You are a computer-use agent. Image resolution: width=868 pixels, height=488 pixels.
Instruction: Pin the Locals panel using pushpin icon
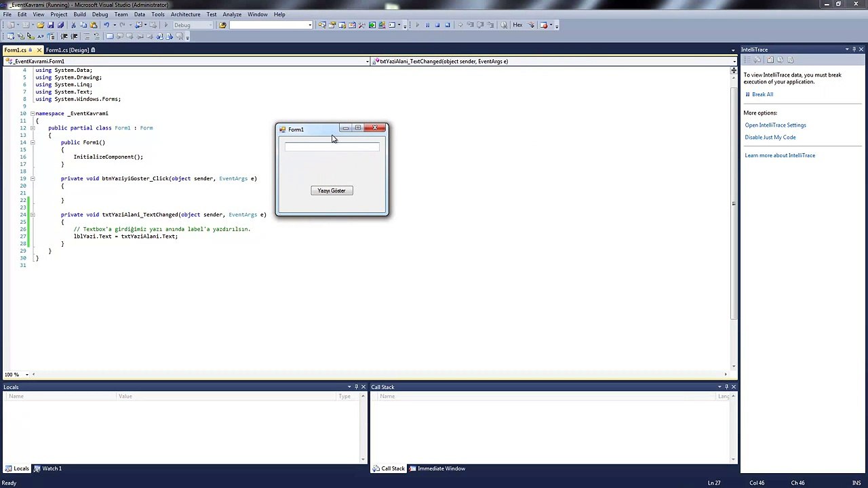pyautogui.click(x=356, y=387)
